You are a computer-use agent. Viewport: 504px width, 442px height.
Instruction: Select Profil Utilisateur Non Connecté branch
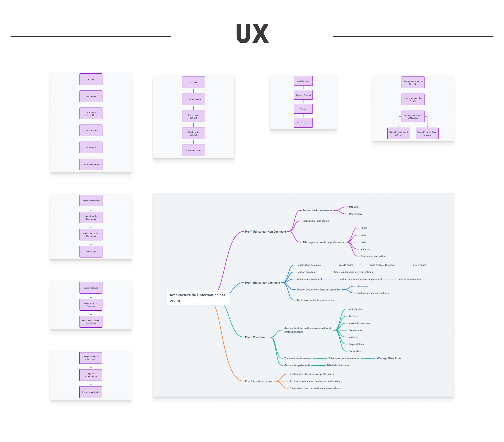pos(265,232)
